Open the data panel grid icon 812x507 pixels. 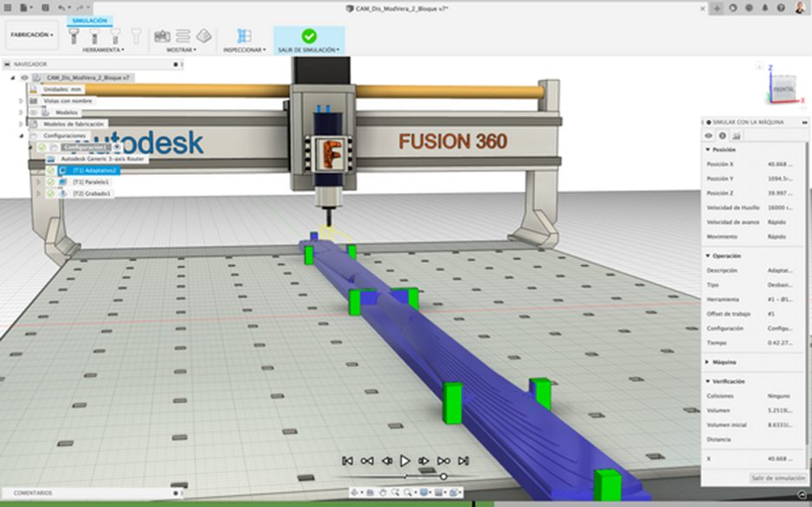pyautogui.click(x=7, y=8)
